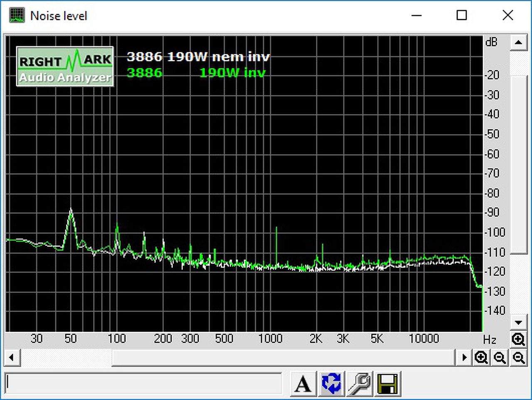Click the horizontal scrollbar left arrow
The width and height of the screenshot is (532, 400).
[x=12, y=358]
